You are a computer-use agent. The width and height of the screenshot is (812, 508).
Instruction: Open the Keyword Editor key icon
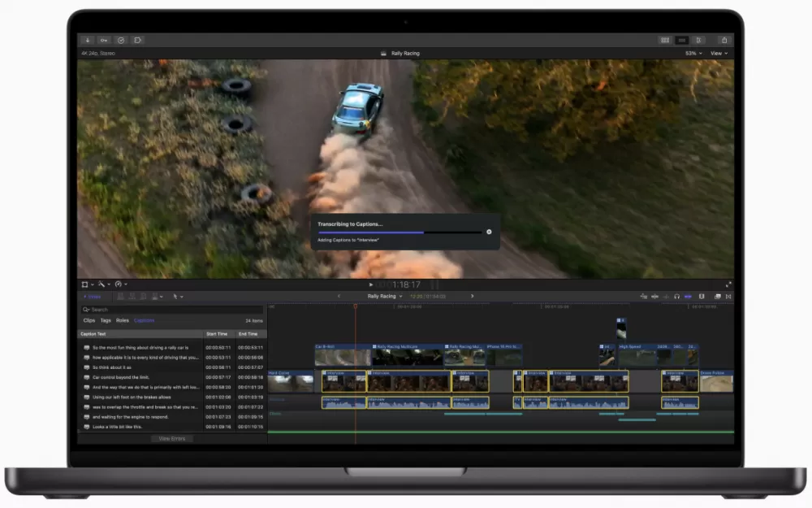(104, 40)
